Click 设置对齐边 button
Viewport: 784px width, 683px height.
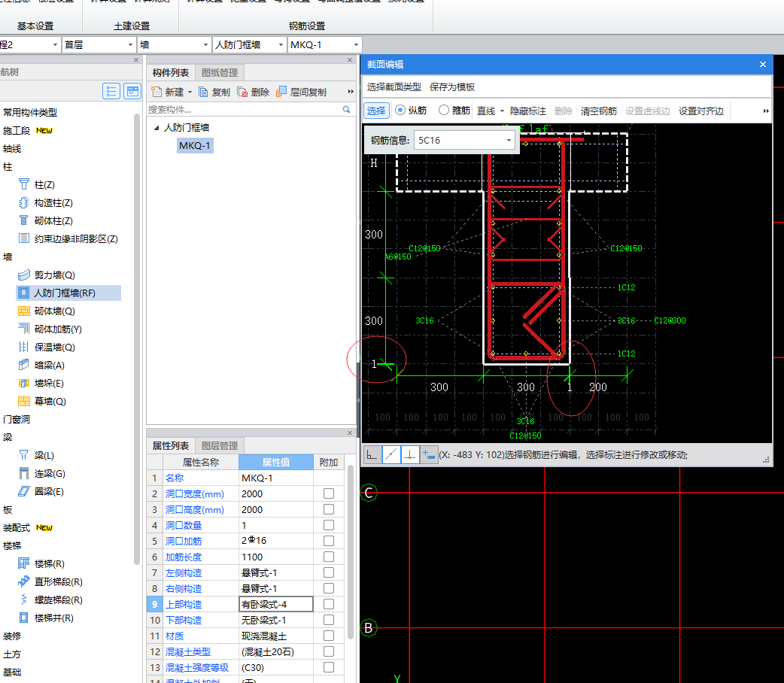pos(701,111)
